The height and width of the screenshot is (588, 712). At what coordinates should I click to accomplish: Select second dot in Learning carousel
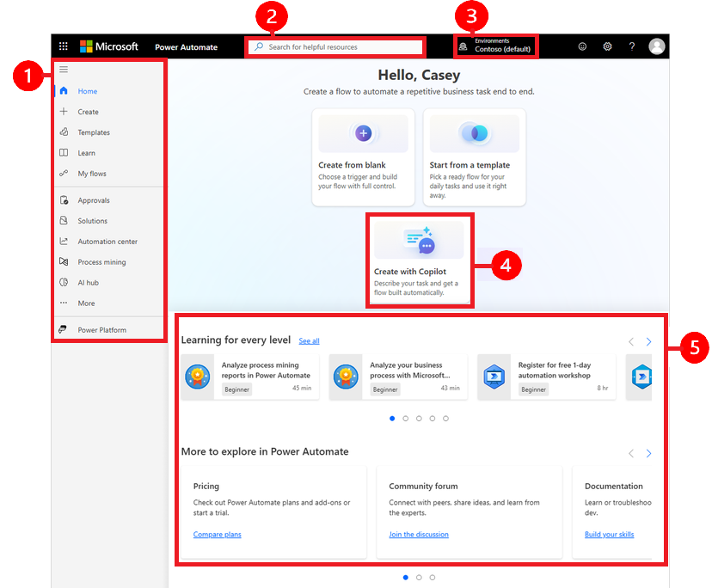pos(406,418)
